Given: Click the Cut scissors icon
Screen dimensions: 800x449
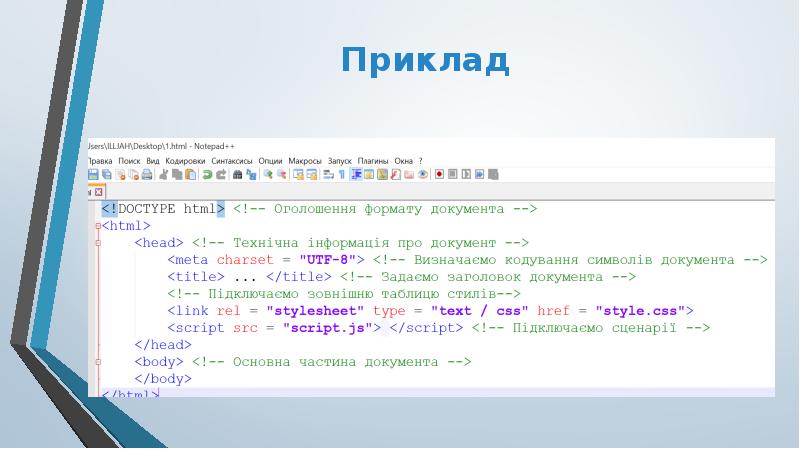Looking at the screenshot, I should [x=164, y=174].
